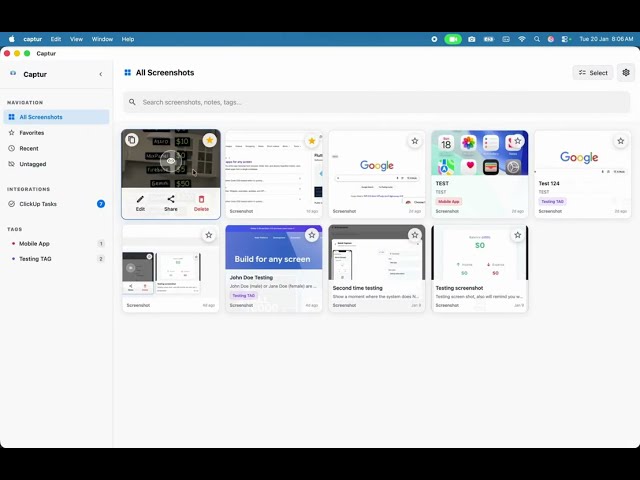Collapse the Captur sidebar

click(x=101, y=74)
